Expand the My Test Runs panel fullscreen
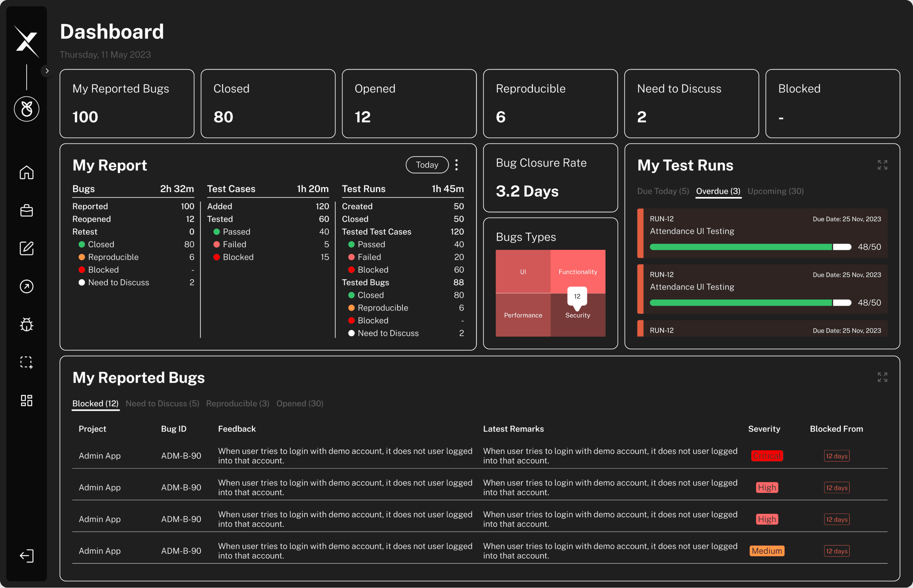913x588 pixels. (x=883, y=165)
